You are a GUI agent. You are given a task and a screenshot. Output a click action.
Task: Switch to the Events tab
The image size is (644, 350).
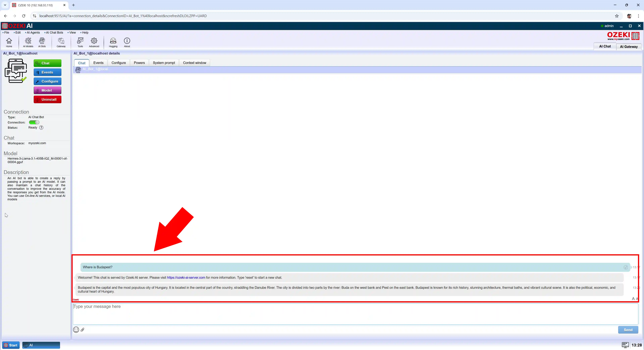(98, 62)
